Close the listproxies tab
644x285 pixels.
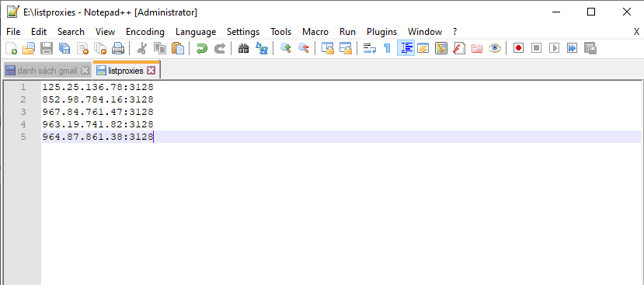151,71
